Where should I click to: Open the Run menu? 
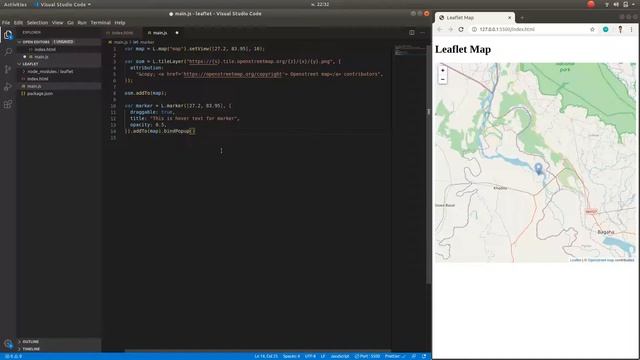point(82,22)
